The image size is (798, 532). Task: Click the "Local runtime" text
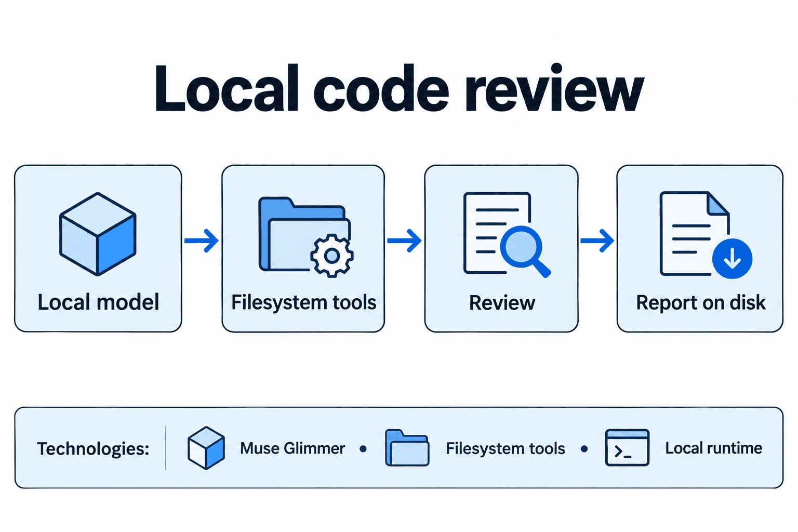pos(714,448)
